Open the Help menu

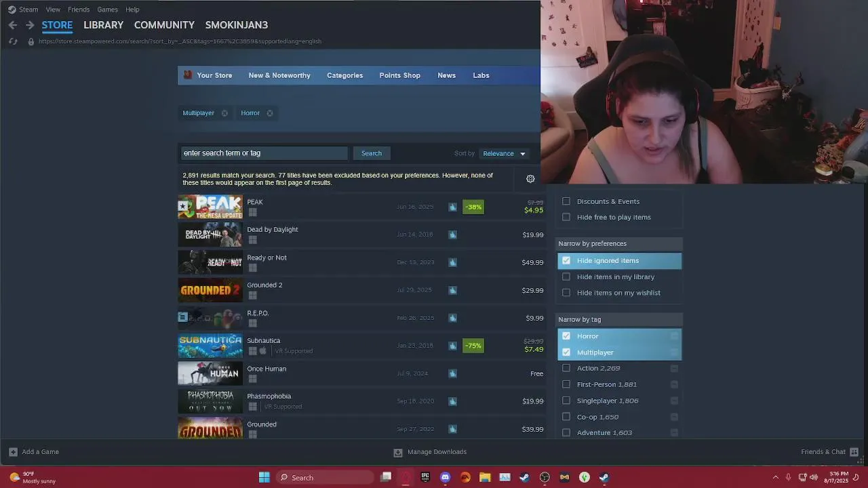132,9
